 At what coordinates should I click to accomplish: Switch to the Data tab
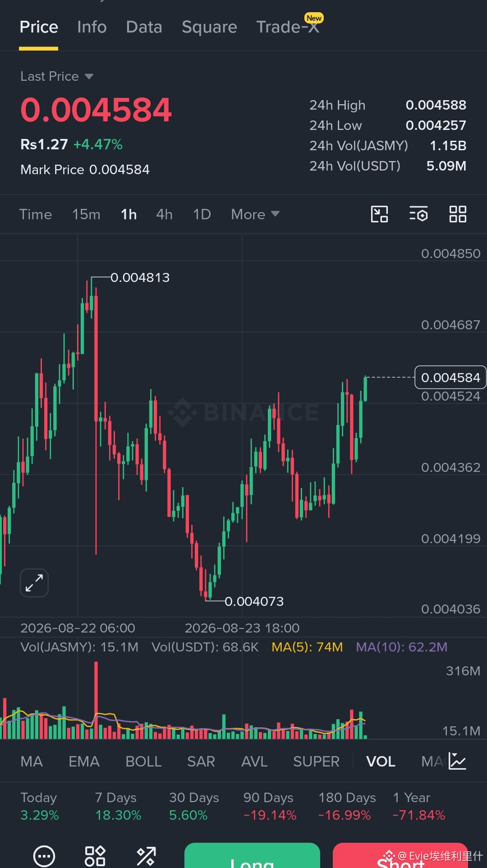pos(144,27)
